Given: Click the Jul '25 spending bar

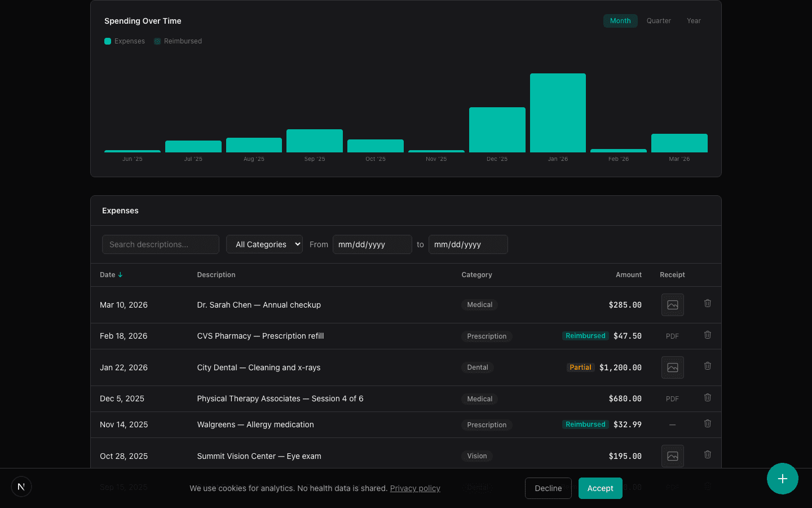Looking at the screenshot, I should pos(193,147).
